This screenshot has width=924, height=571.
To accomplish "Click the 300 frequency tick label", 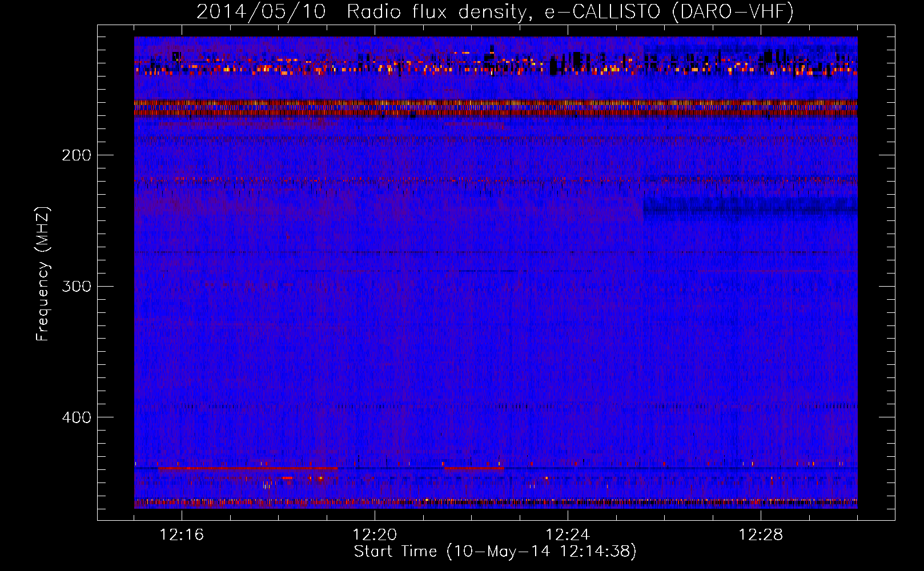I will (77, 286).
